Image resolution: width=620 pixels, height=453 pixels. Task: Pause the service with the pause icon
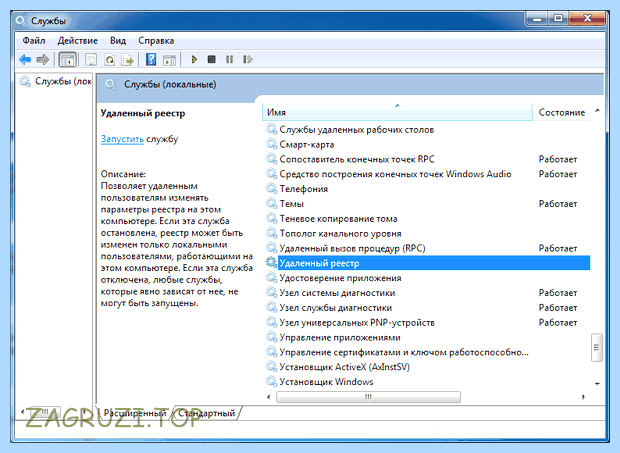(229, 60)
